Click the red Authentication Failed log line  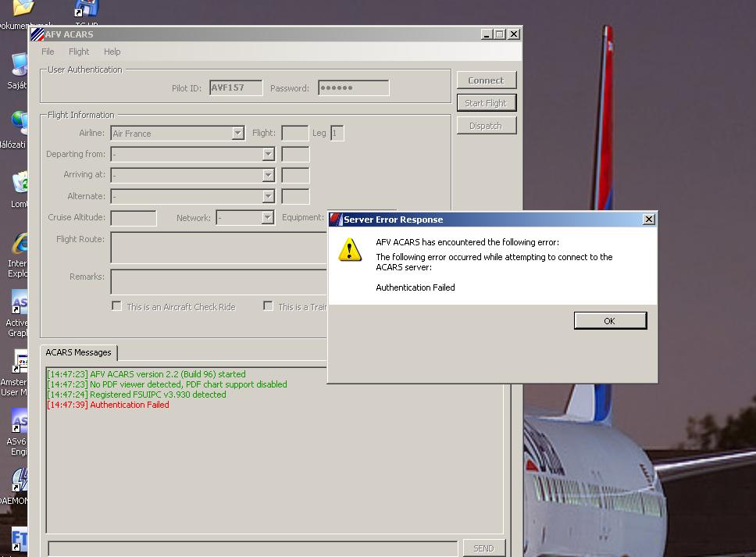click(x=108, y=405)
